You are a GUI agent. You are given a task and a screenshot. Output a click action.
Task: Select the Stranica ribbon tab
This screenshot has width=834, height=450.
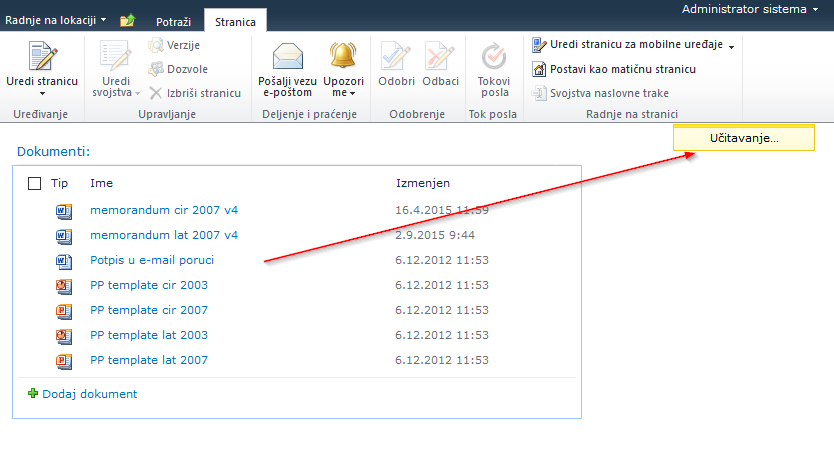point(229,20)
